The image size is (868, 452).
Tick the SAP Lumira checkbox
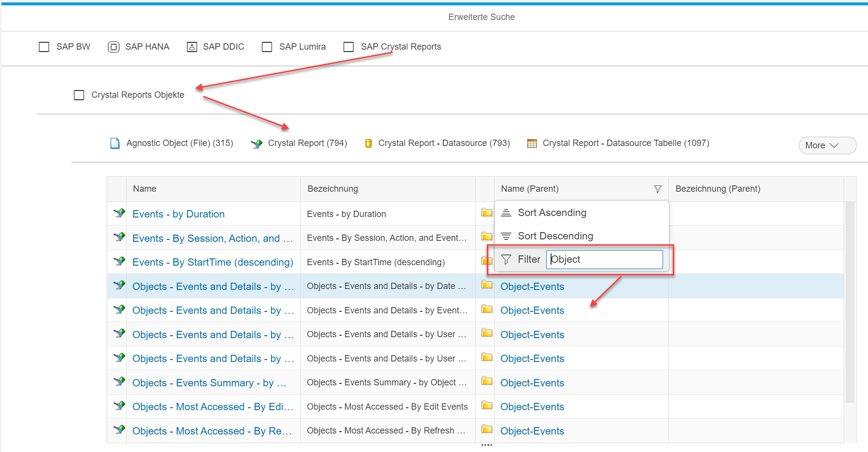point(267,47)
